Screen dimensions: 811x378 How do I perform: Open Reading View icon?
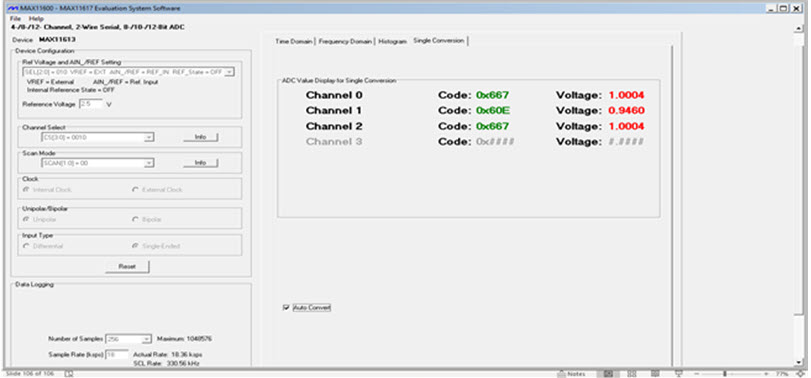[655, 373]
